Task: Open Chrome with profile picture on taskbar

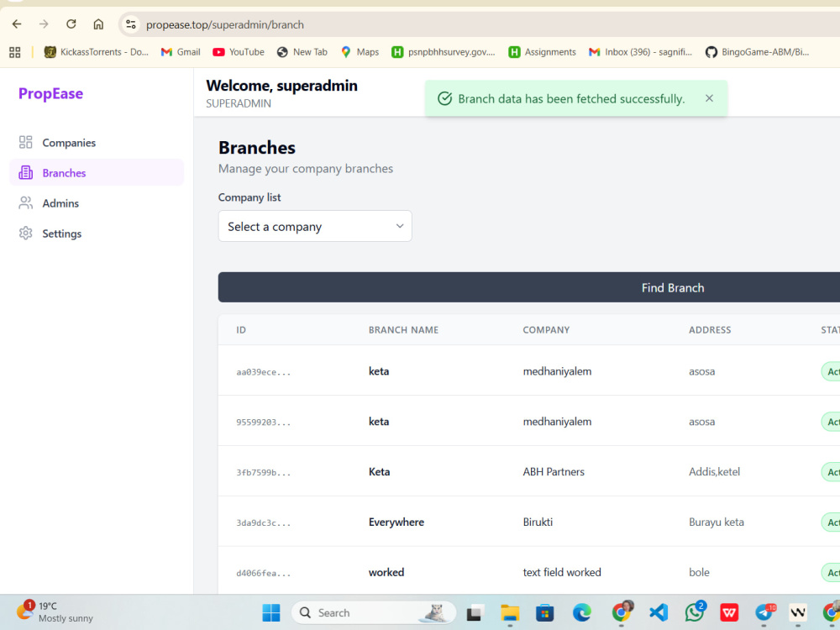Action: (622, 612)
